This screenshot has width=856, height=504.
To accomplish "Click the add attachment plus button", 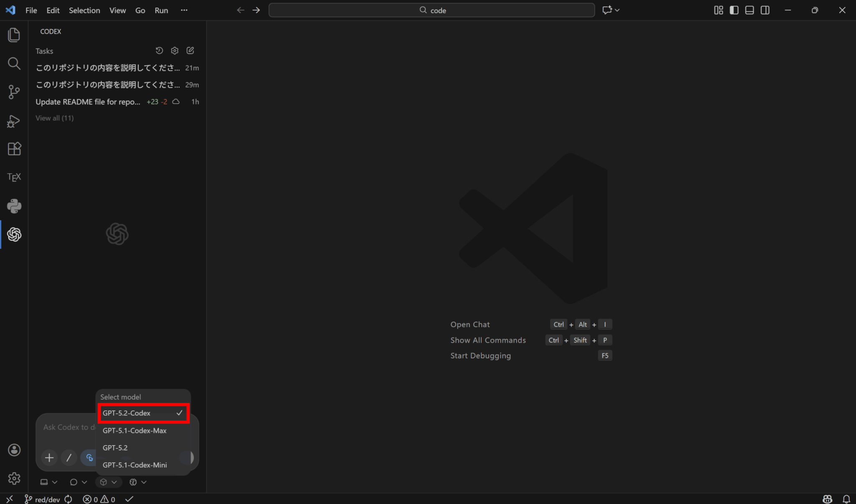I will 49,458.
